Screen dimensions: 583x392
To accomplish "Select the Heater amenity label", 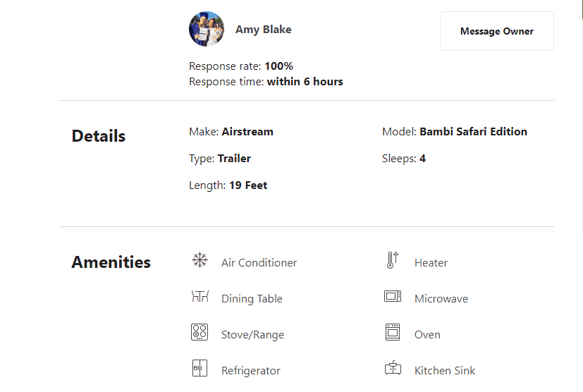I will [431, 262].
